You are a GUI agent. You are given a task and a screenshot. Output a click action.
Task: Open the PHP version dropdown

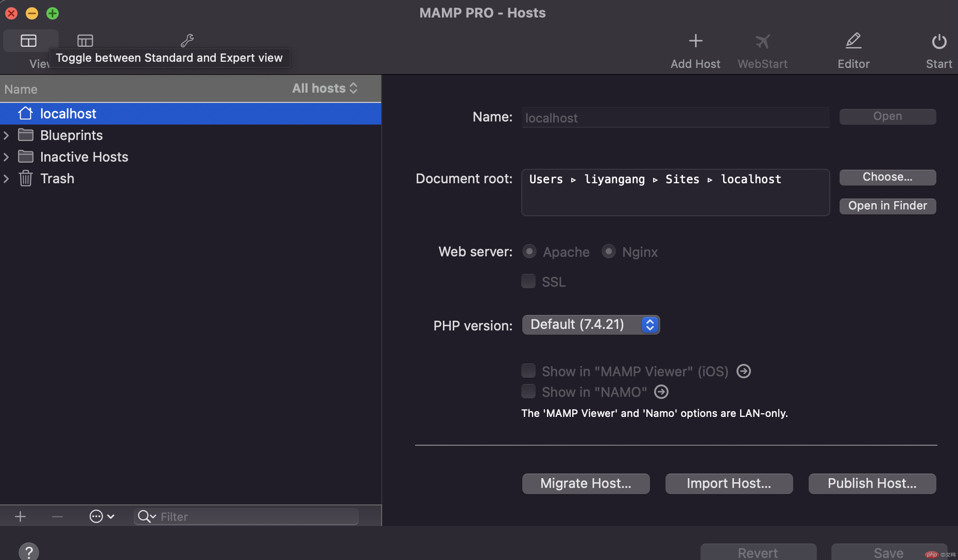pos(591,325)
